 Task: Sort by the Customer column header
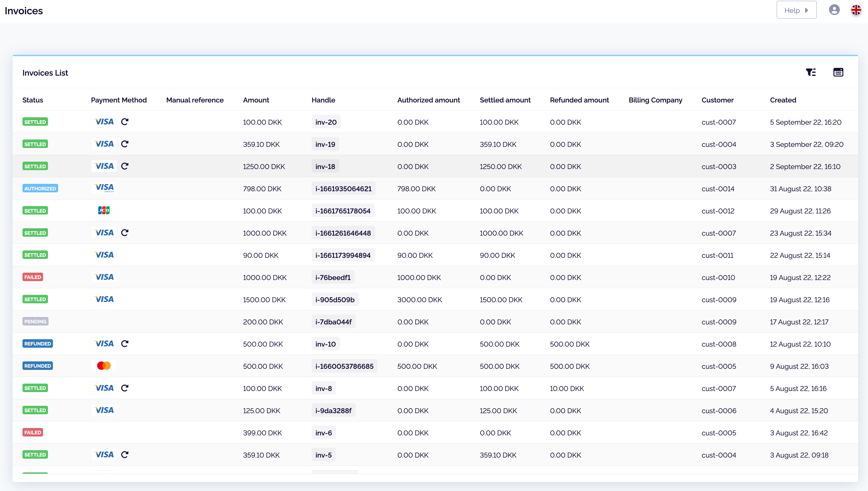[x=717, y=100]
